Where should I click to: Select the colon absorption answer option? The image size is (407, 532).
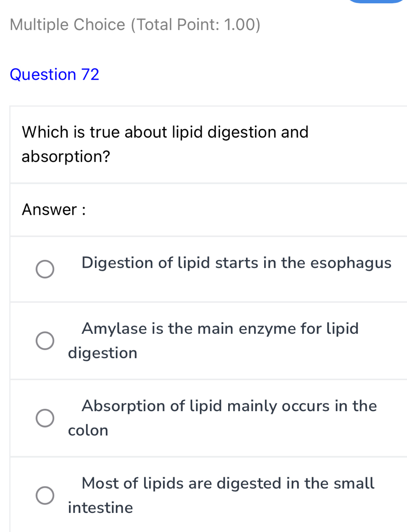[45, 418]
